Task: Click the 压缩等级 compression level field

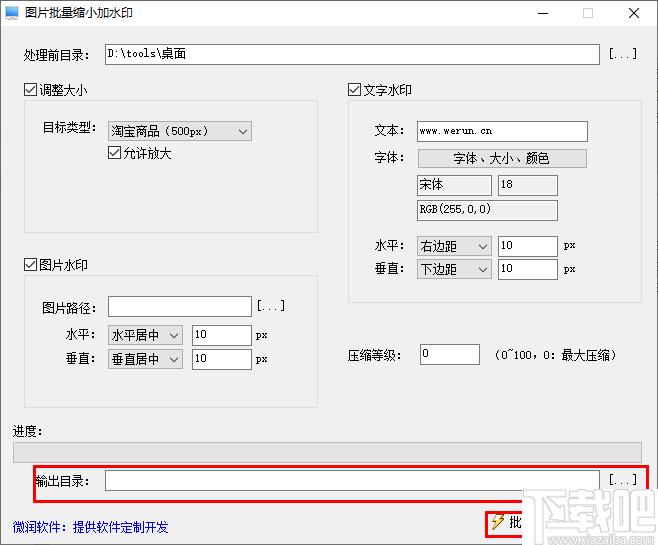Action: (449, 355)
